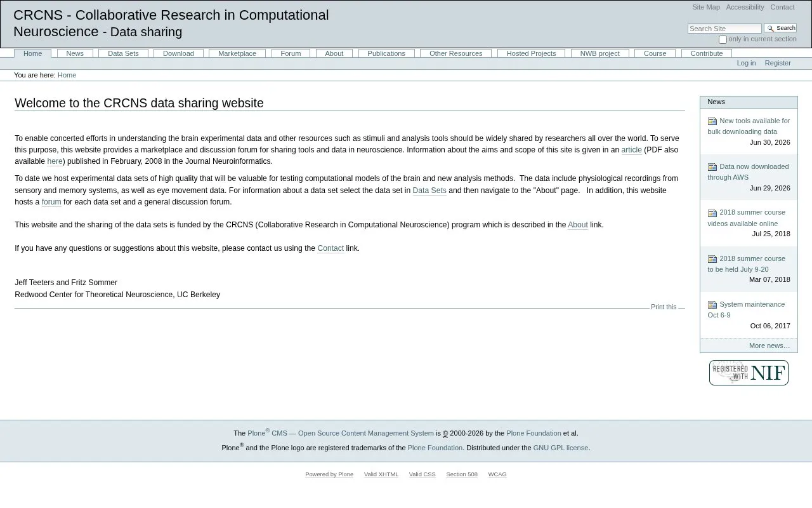Open 'Data now downloaded through AWS' news
Screen dimensions: 812x508
(749, 172)
